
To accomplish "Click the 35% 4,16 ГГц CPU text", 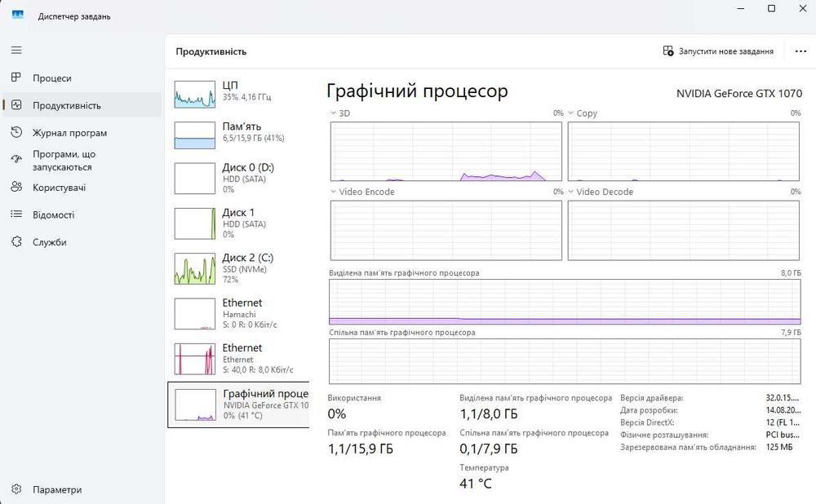I will pyautogui.click(x=246, y=97).
